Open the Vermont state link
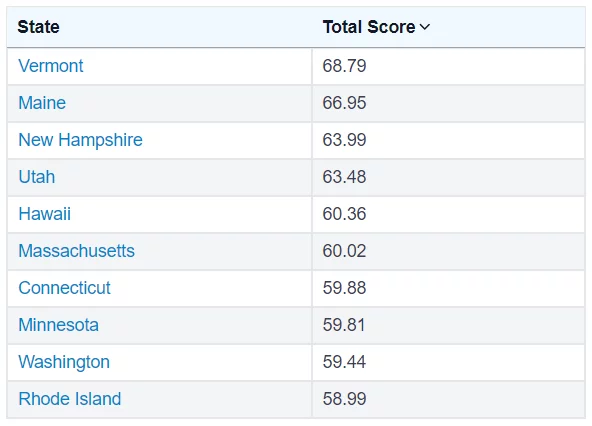Screen dimensions: 592x426 click(x=51, y=66)
